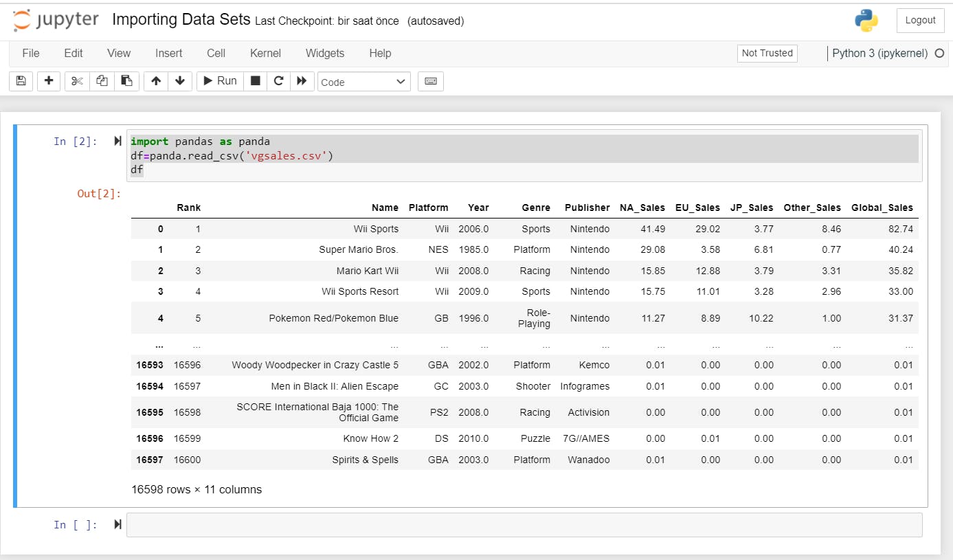The image size is (953, 560).
Task: Click the Infogrames publisher cell
Action: [585, 386]
